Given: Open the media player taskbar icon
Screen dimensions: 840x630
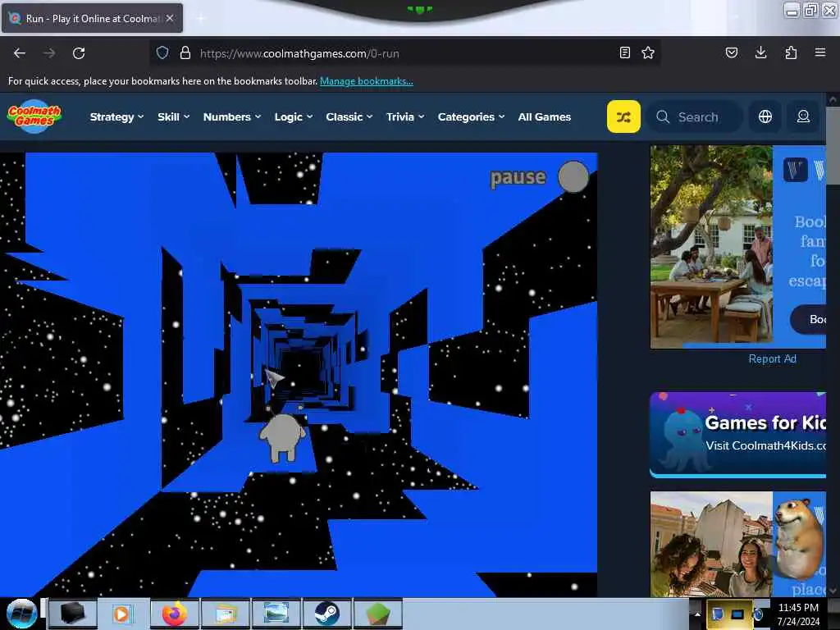Looking at the screenshot, I should [x=122, y=614].
